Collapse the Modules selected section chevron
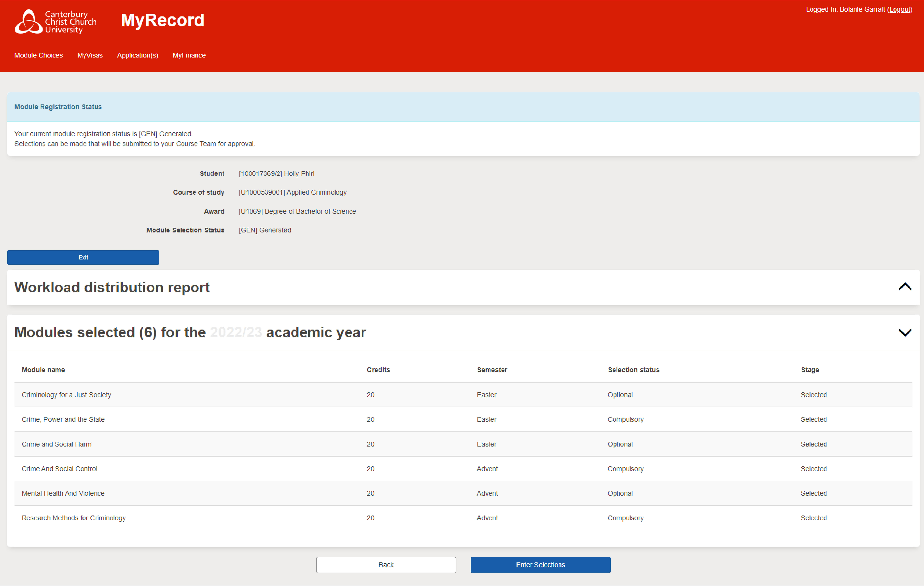 [x=905, y=333]
